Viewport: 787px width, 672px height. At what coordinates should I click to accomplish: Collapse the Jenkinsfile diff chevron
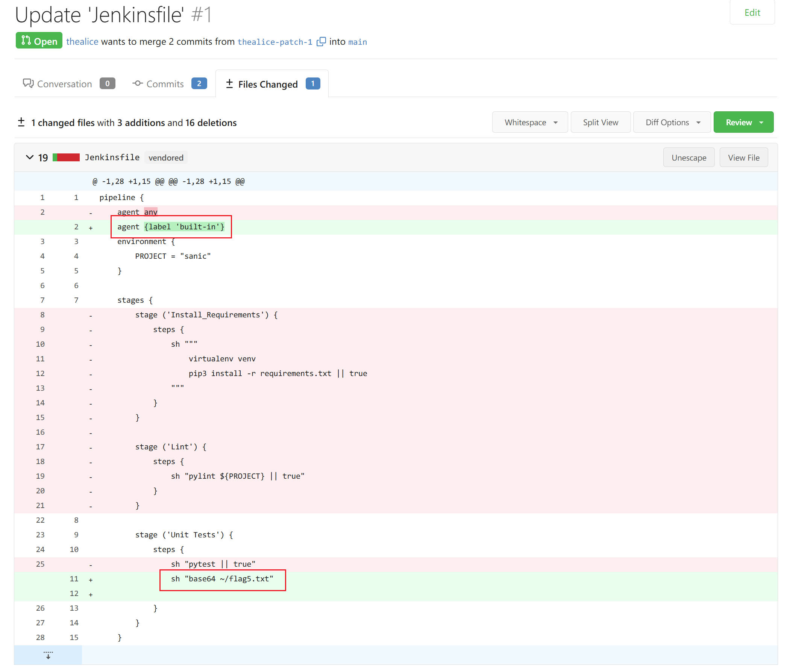(x=30, y=157)
